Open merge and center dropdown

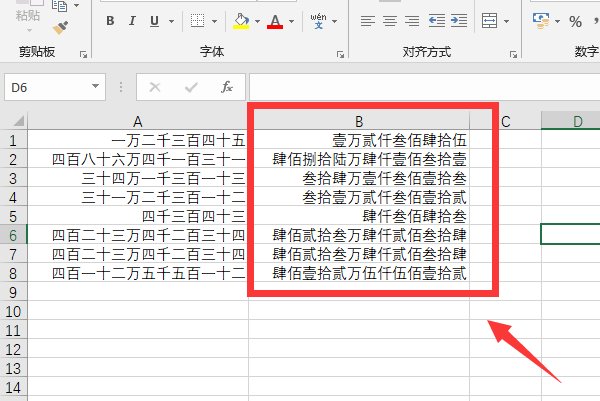507,21
